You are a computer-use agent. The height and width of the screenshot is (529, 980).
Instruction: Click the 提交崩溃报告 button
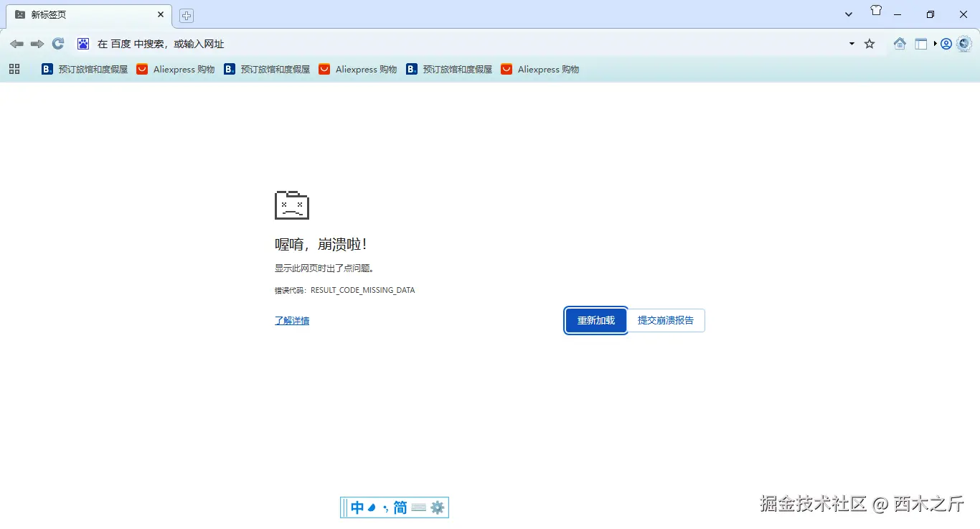click(666, 320)
